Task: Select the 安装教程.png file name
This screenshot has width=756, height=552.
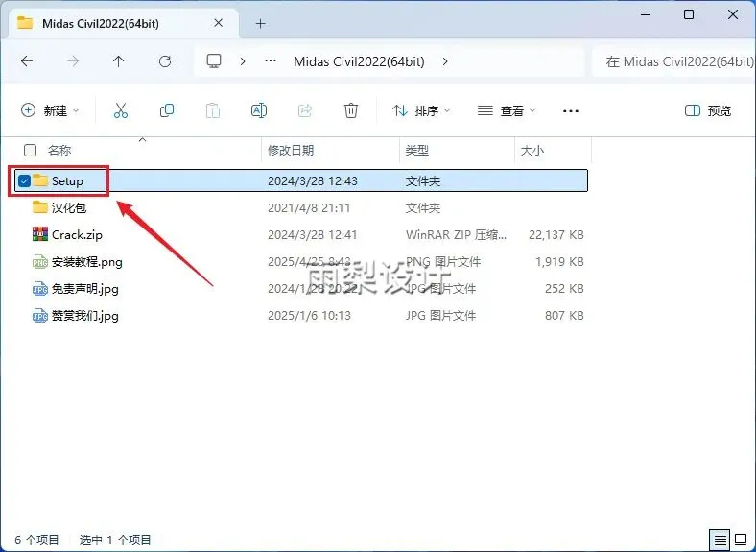Action: click(86, 261)
